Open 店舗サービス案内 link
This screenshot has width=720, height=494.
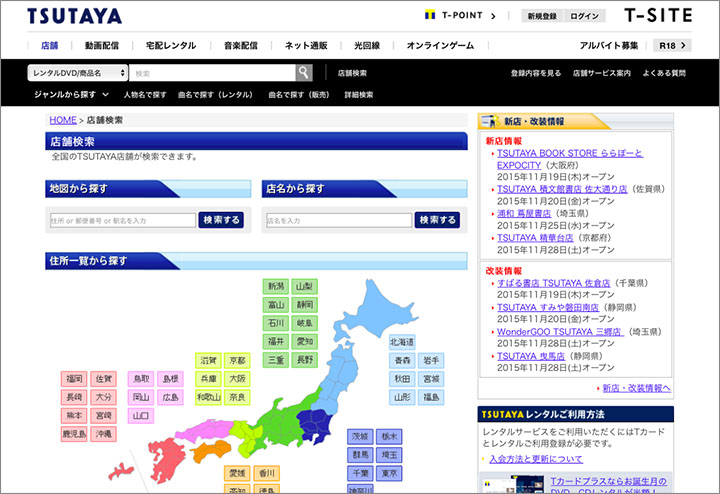click(x=602, y=73)
